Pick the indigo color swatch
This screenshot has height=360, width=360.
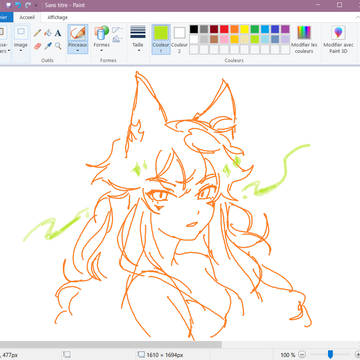pos(275,29)
